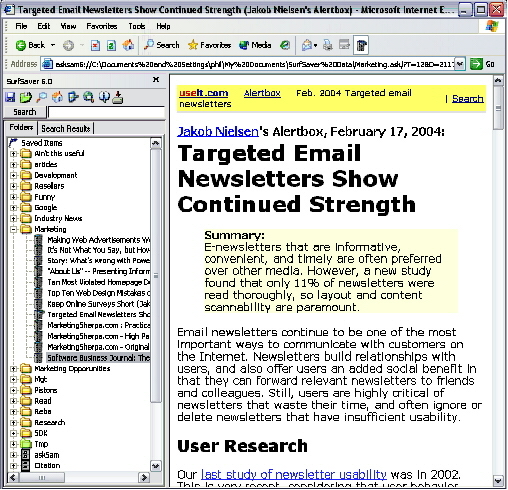Click the Print icon in toolbar

pos(328,45)
